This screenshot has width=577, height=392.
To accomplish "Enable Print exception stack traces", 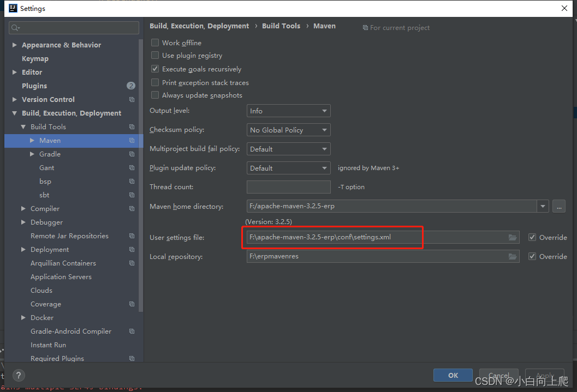I will 155,82.
